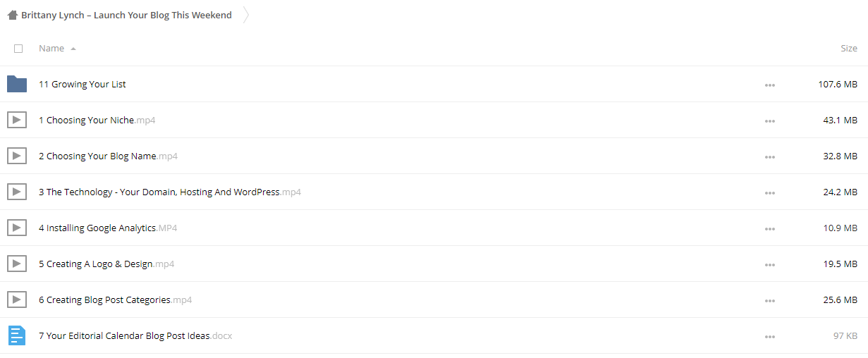
Task: Open 3 The Technology video file name
Action: [170, 192]
